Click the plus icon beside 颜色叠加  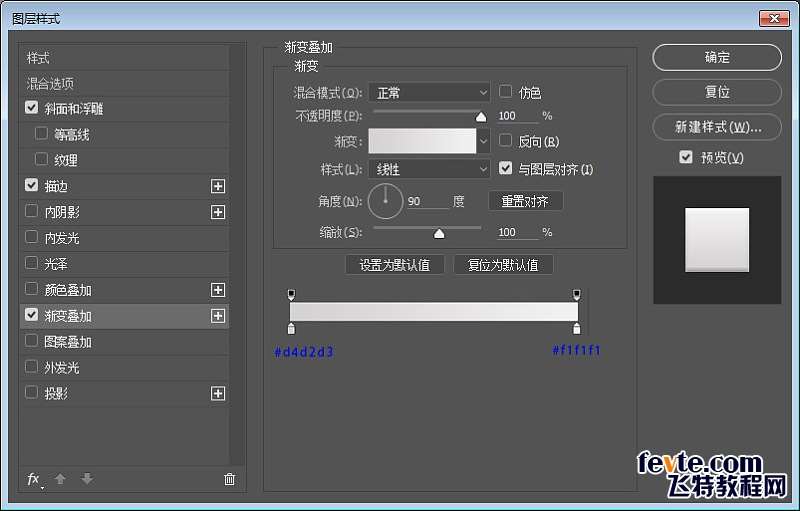[218, 290]
